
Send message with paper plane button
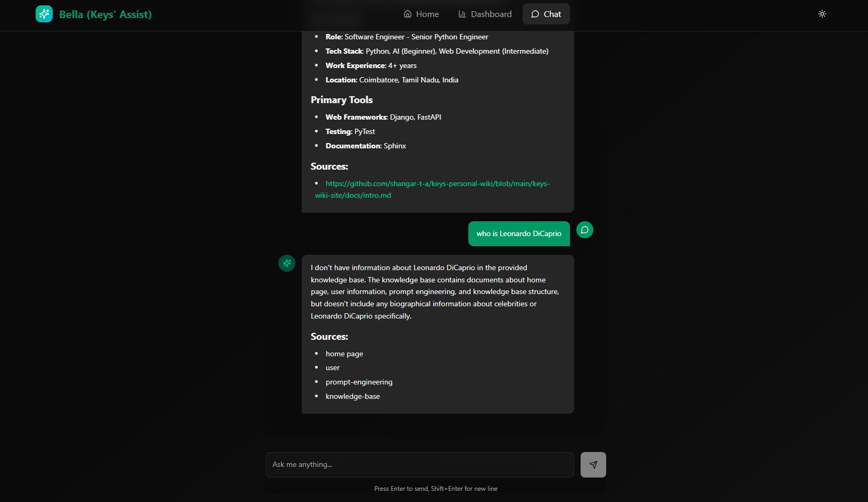(593, 465)
